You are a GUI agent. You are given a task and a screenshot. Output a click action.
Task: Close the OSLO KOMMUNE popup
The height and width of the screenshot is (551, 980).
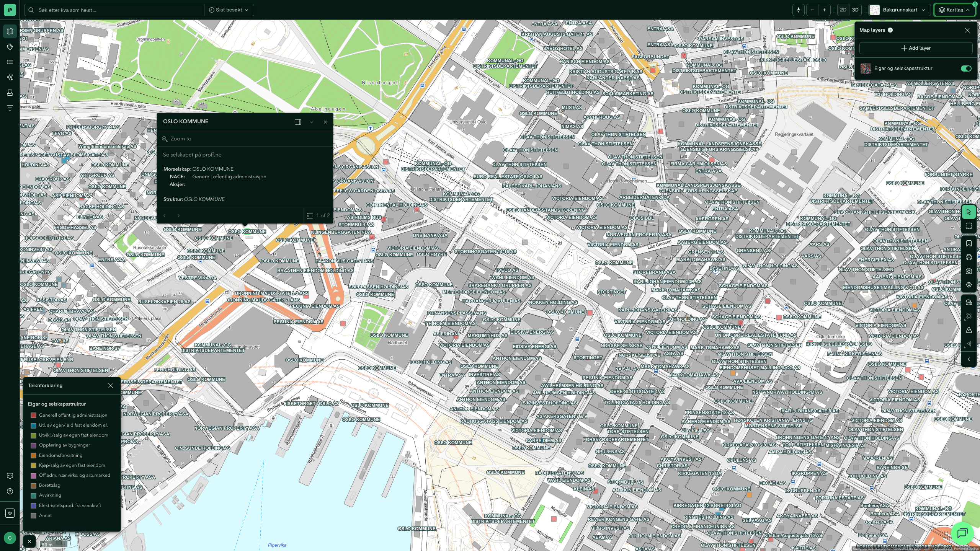point(325,122)
